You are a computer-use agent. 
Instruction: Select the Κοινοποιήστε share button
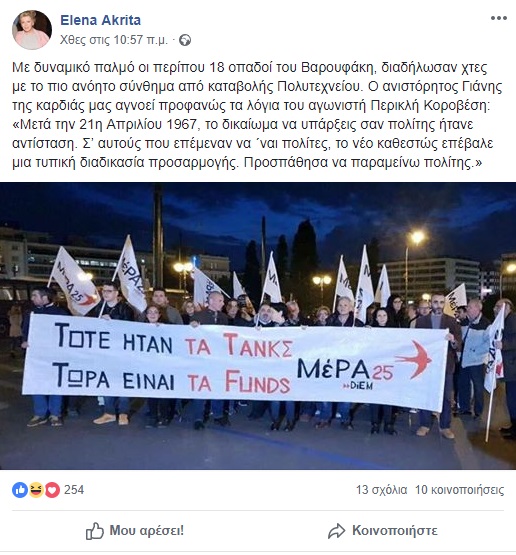pyautogui.click(x=383, y=531)
